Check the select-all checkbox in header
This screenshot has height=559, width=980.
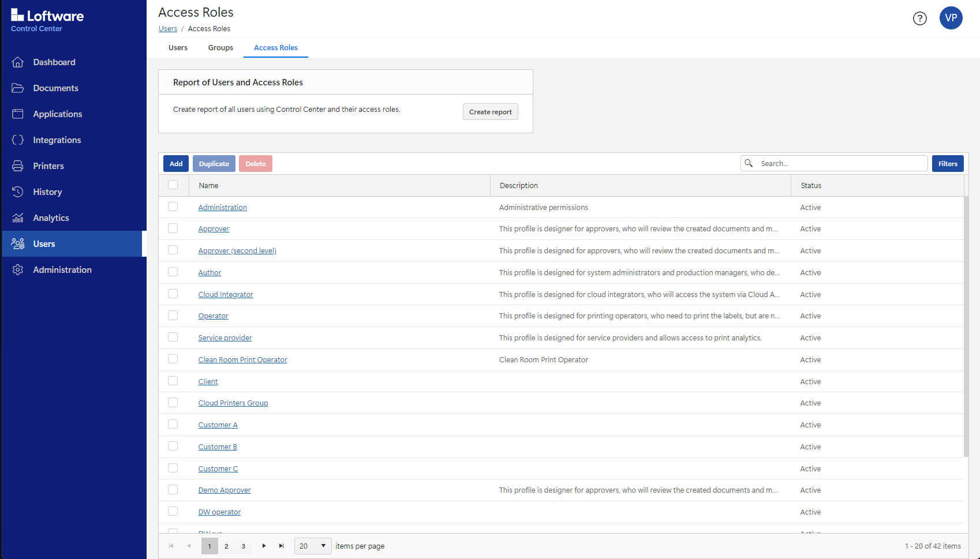point(173,185)
